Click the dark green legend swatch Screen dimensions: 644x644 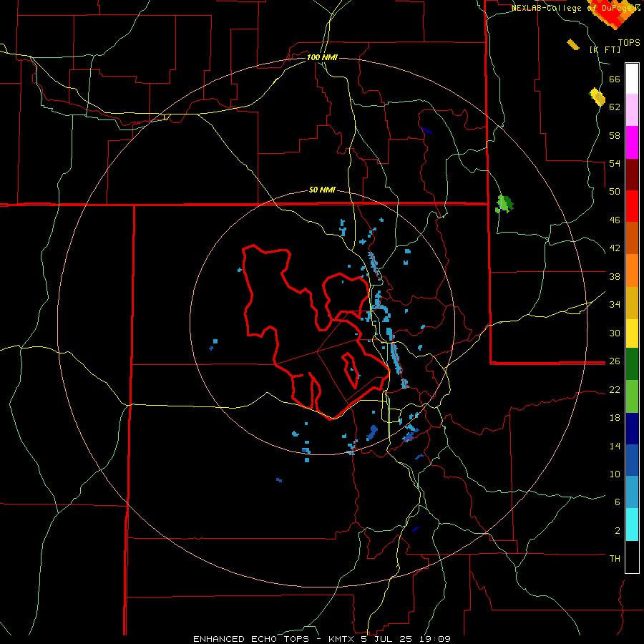tap(632, 364)
